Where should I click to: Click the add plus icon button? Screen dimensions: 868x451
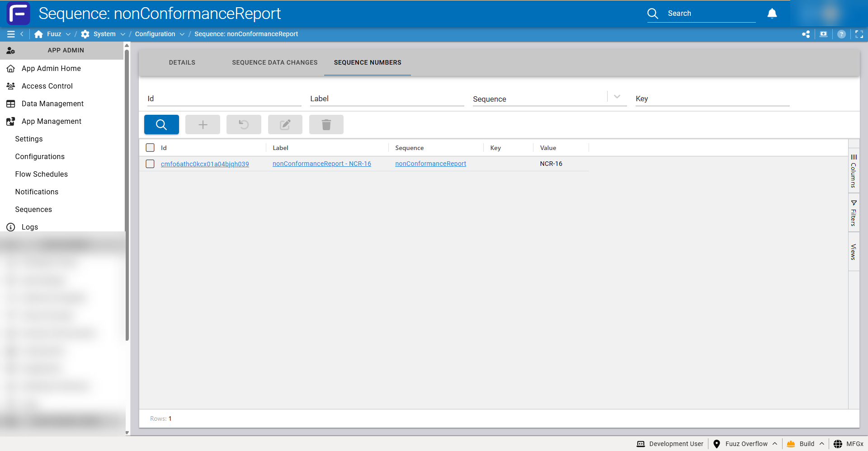click(203, 124)
